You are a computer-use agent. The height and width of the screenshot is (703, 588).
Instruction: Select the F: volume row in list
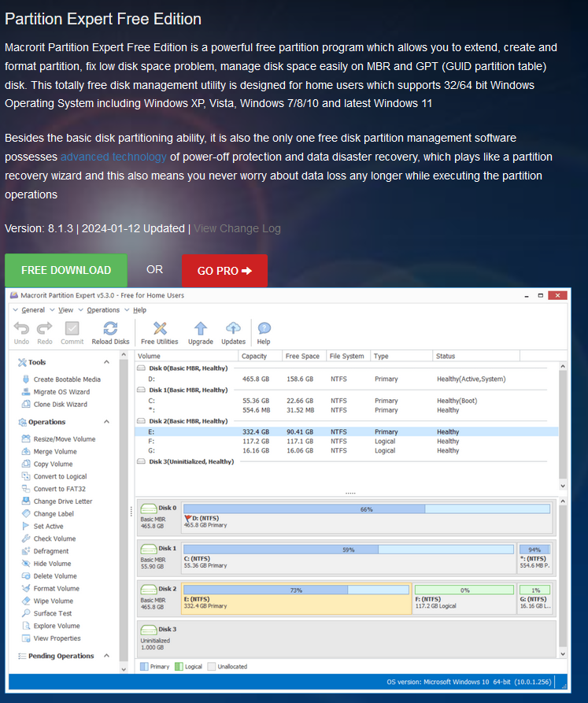coord(347,442)
